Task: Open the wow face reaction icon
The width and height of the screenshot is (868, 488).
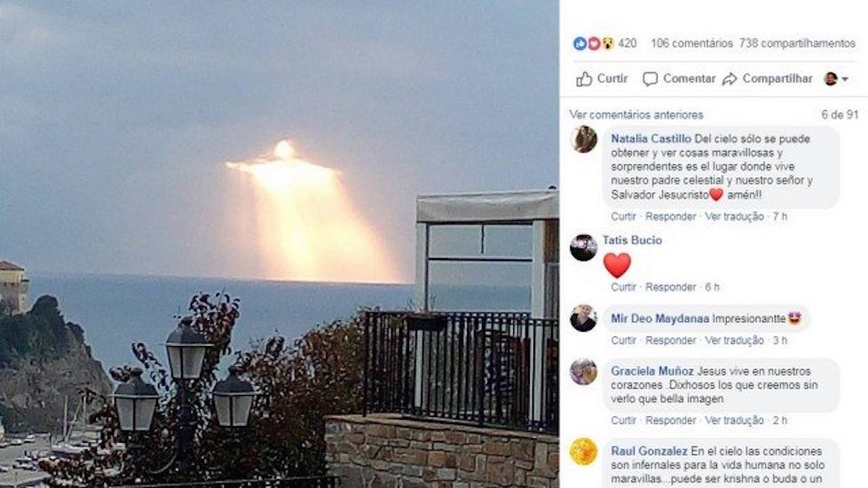Action: point(607,43)
